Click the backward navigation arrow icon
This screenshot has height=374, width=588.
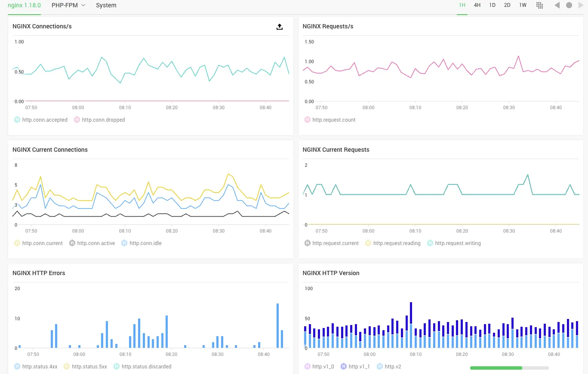(x=557, y=5)
